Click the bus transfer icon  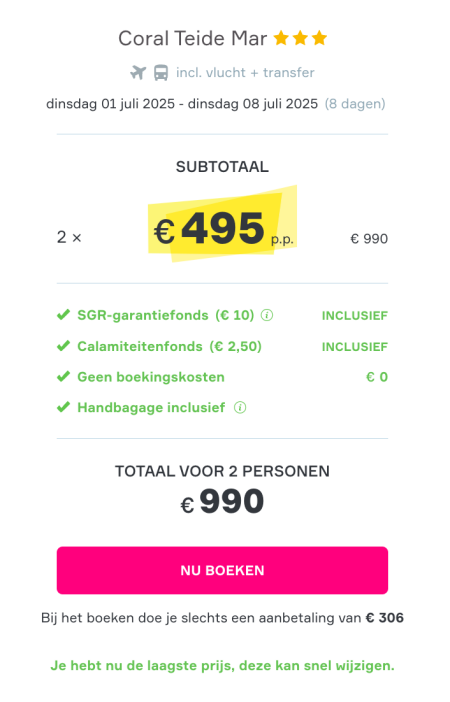tap(161, 72)
